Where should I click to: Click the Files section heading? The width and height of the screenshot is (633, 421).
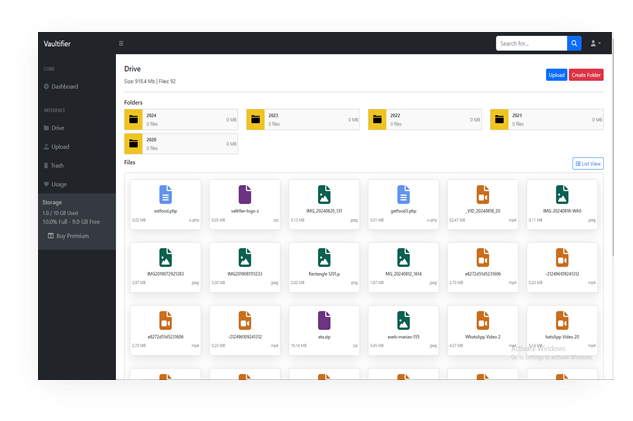pos(130,162)
